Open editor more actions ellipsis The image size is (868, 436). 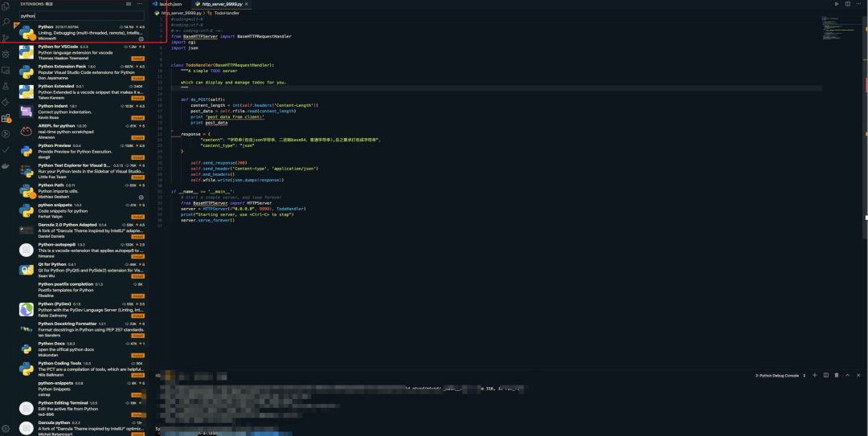tap(858, 4)
